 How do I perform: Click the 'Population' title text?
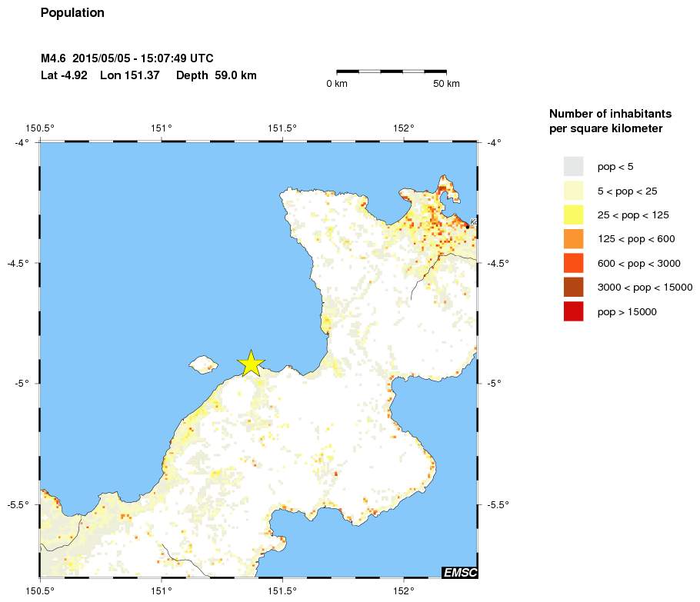point(72,13)
